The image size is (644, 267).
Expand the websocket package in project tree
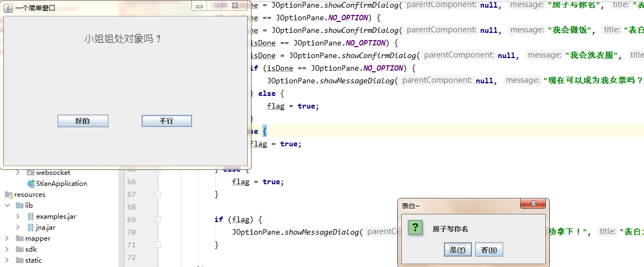pos(18,173)
